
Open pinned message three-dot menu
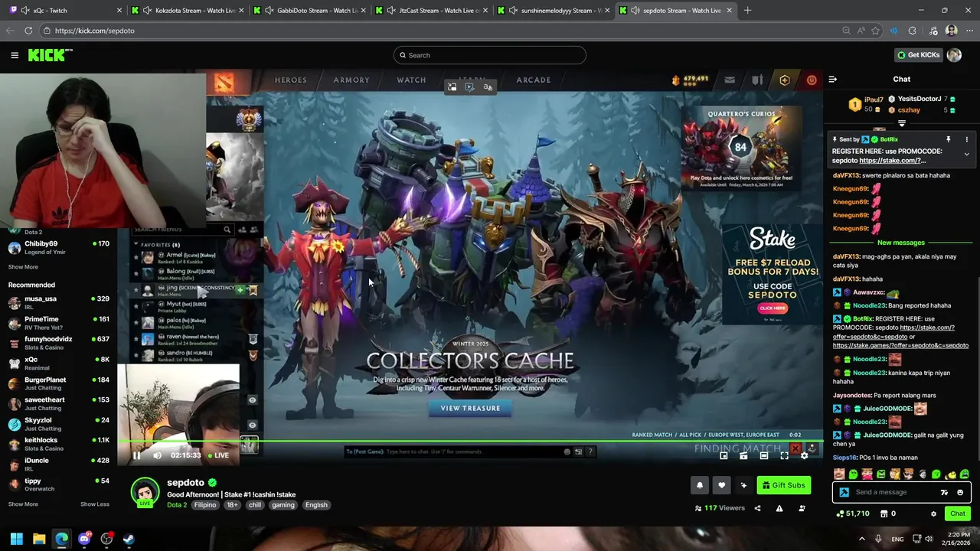tap(966, 139)
